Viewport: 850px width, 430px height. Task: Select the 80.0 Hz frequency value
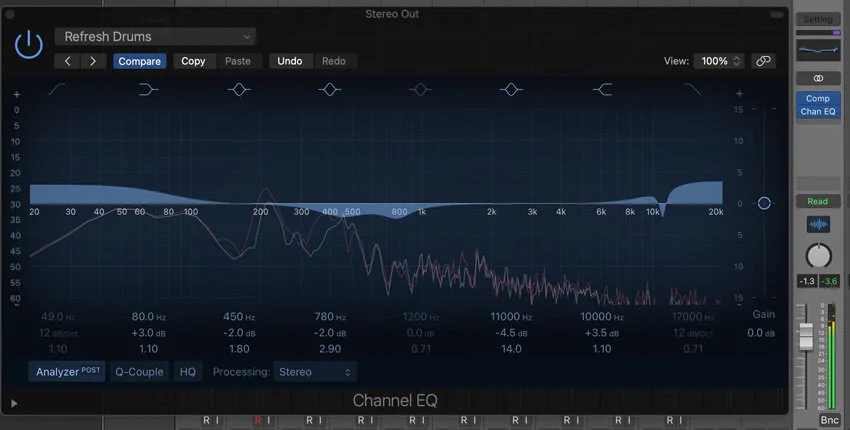point(149,317)
